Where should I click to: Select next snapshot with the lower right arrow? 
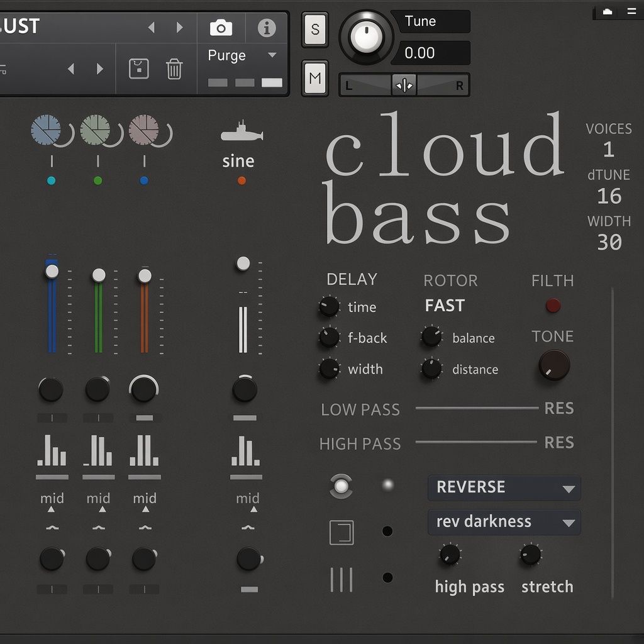pos(99,69)
